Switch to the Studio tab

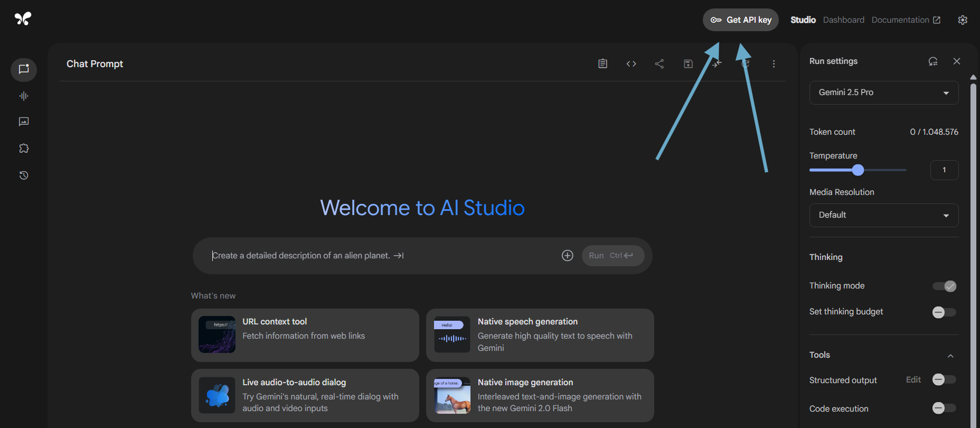coord(803,20)
